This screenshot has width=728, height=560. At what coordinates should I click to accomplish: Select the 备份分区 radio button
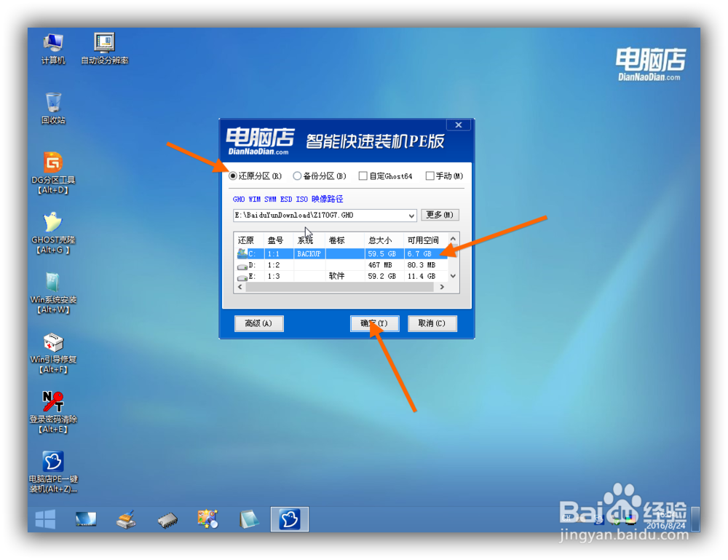(x=298, y=176)
